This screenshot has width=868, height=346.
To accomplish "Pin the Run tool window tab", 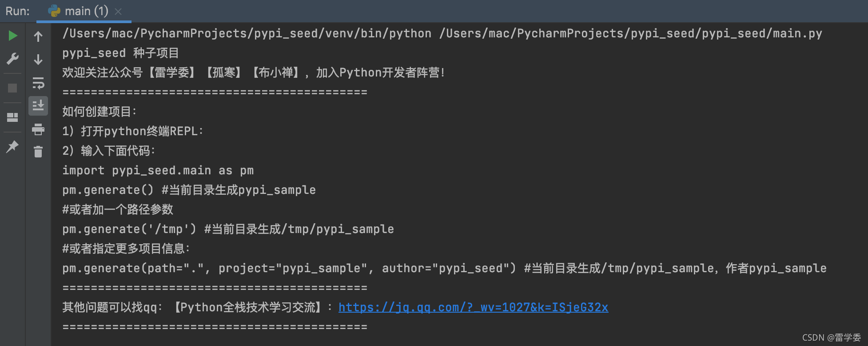I will coord(12,147).
